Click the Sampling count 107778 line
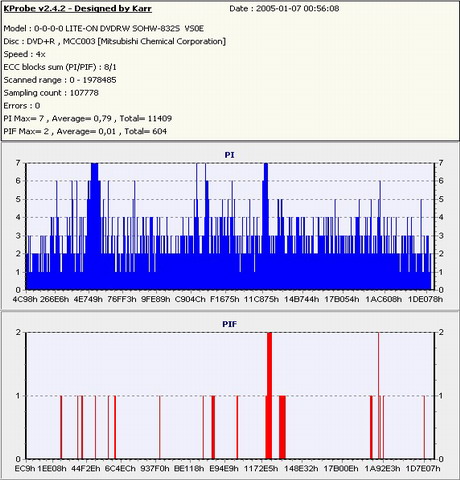460x480 pixels. click(x=51, y=93)
